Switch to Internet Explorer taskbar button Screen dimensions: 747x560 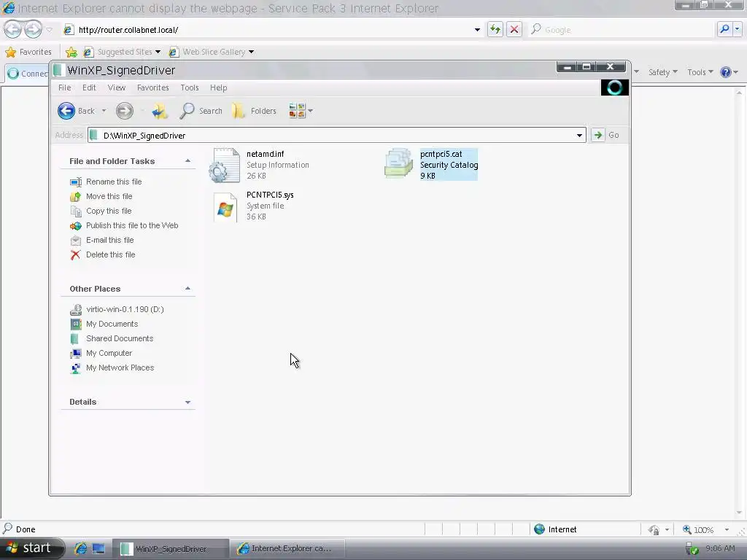click(x=287, y=548)
